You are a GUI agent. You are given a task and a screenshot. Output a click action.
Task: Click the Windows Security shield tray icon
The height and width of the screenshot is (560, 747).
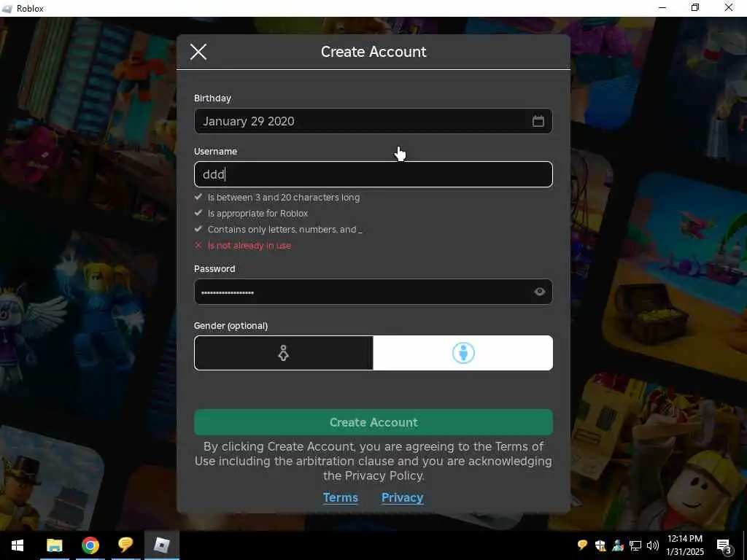[600, 545]
